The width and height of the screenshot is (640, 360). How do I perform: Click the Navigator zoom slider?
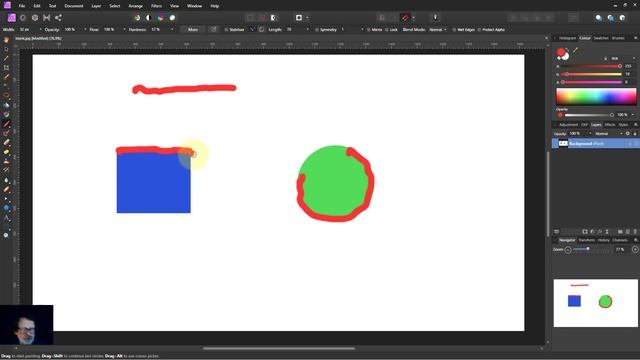[x=592, y=249]
